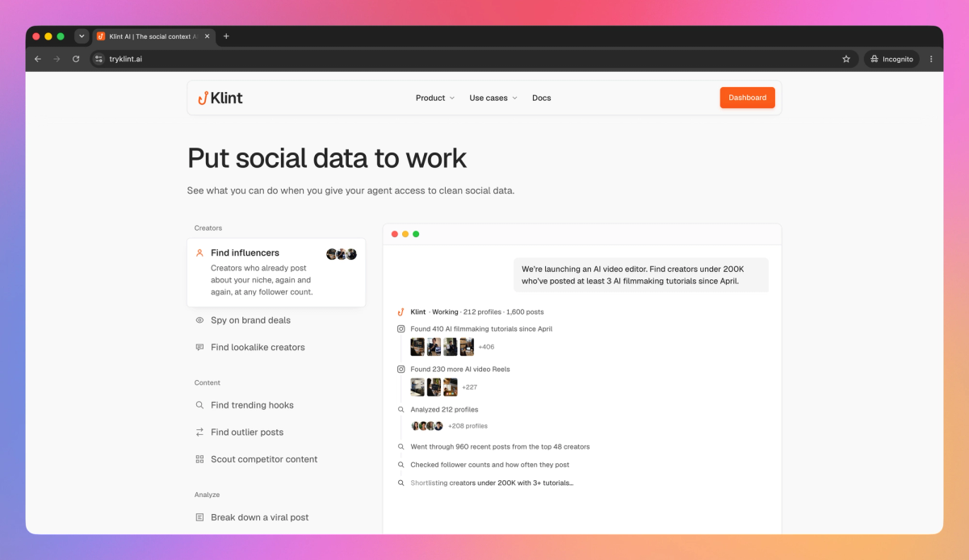The height and width of the screenshot is (560, 969).
Task: Click the eye icon beside Spy on brand deals
Action: [199, 320]
